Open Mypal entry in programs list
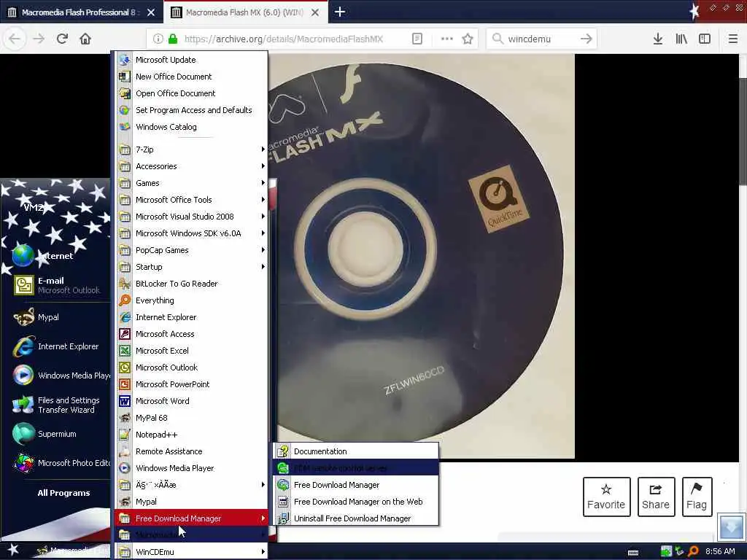Screen dimensions: 747x560 [x=190, y=502]
